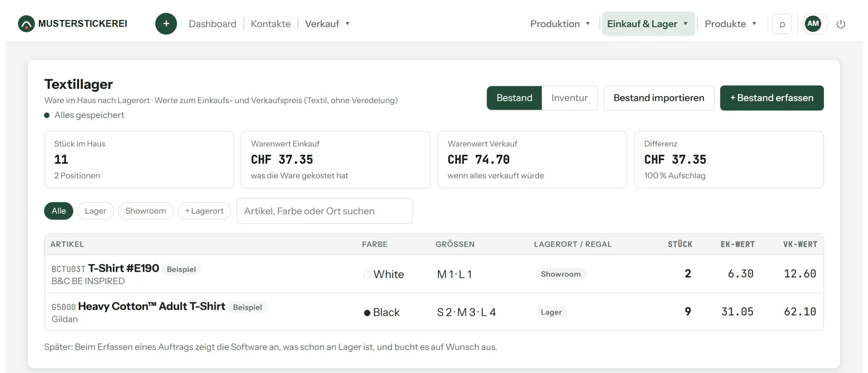This screenshot has height=373, width=868.
Task: Click brand Gildan
Action: [65, 319]
